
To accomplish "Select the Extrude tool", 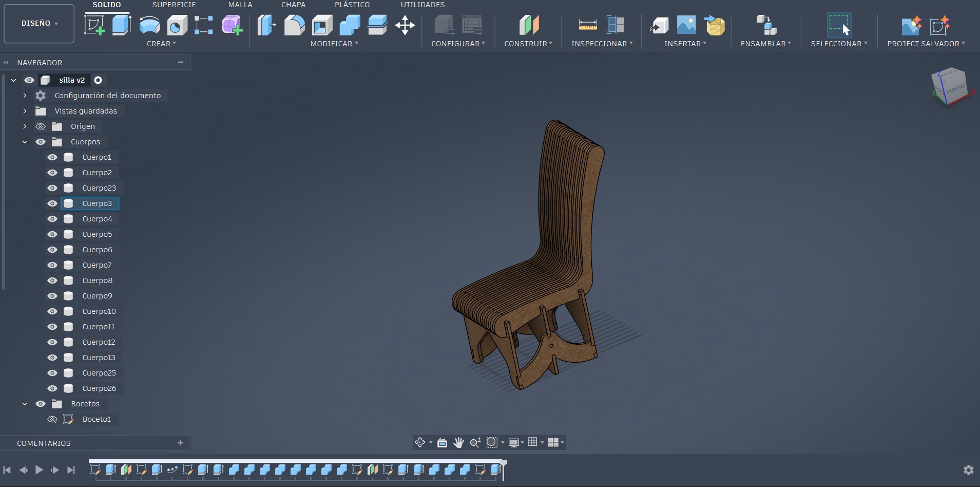I will pyautogui.click(x=121, y=25).
